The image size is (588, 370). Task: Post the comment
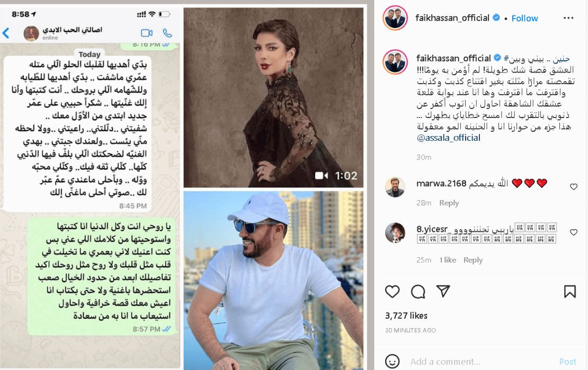coord(567,362)
